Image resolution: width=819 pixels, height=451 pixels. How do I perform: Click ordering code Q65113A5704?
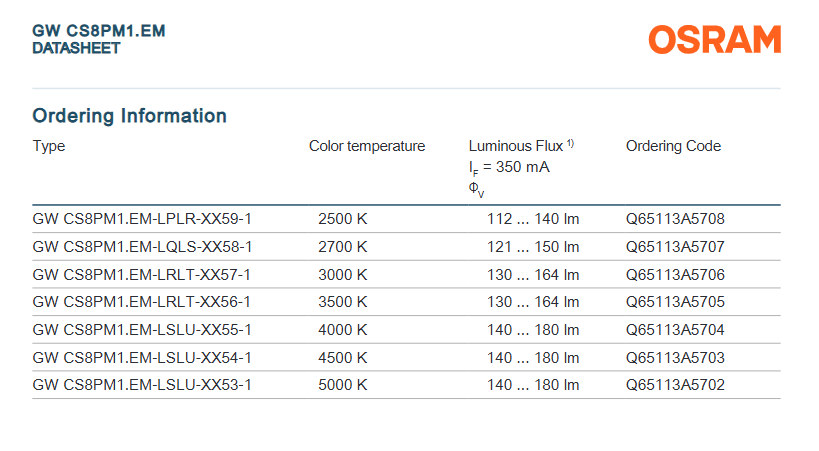[x=675, y=330]
